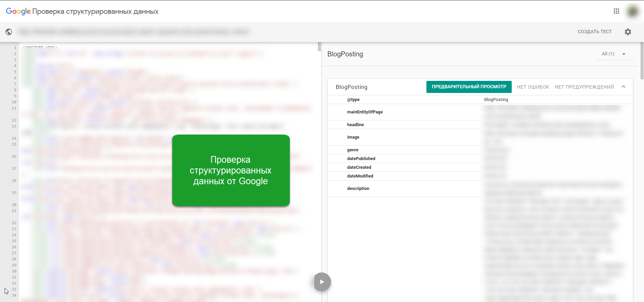The width and height of the screenshot is (644, 302).
Task: Click the page title Проверка структурированных данных
Action: pos(95,11)
